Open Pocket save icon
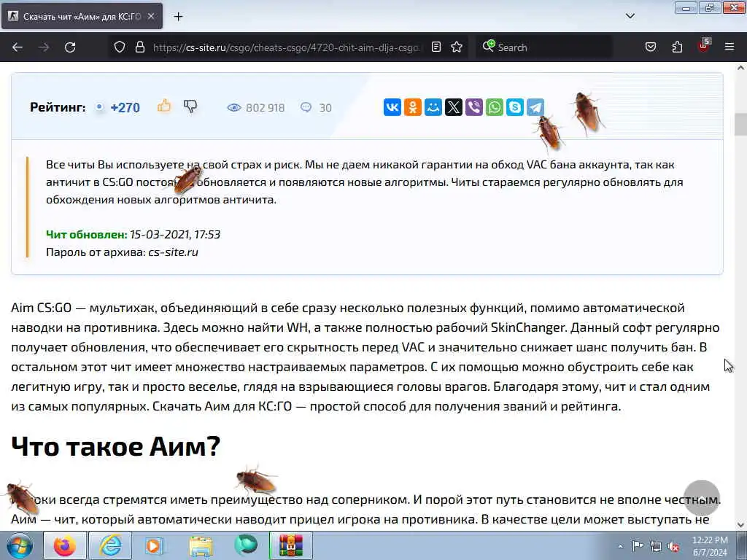 (x=651, y=47)
